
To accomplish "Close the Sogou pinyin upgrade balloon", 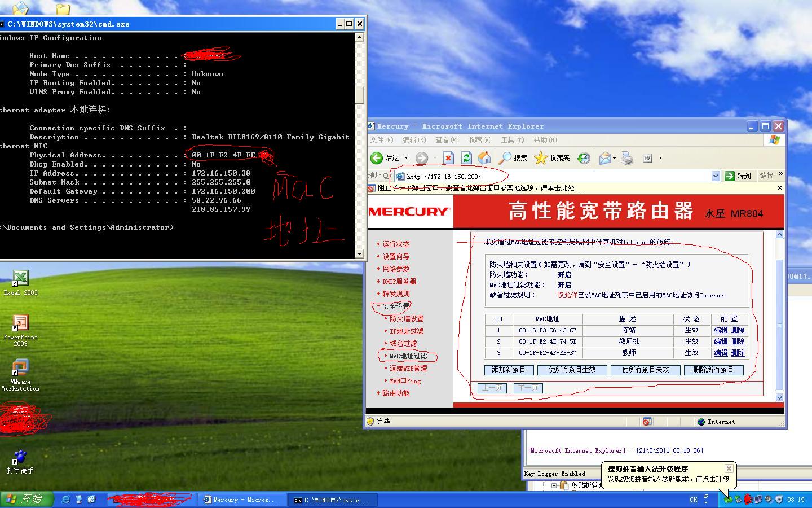I will [x=729, y=468].
